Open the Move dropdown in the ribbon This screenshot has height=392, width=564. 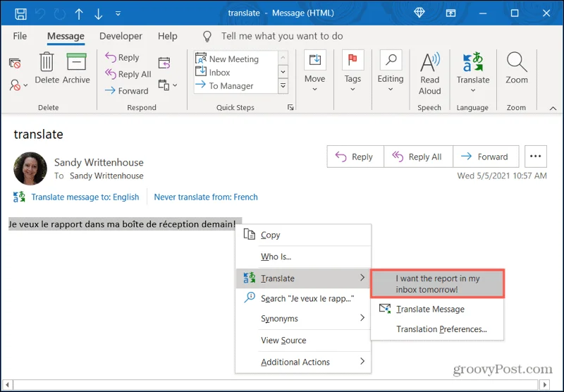314,71
